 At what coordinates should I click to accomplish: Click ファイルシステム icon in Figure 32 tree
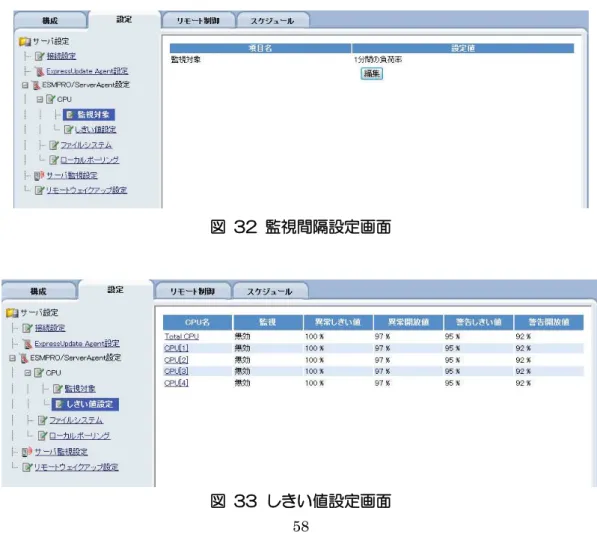(54, 145)
